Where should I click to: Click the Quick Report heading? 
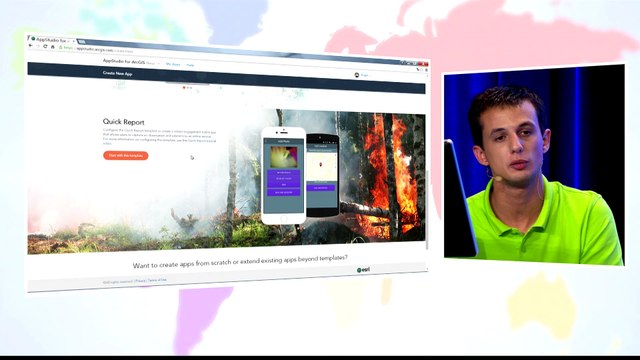tap(123, 122)
